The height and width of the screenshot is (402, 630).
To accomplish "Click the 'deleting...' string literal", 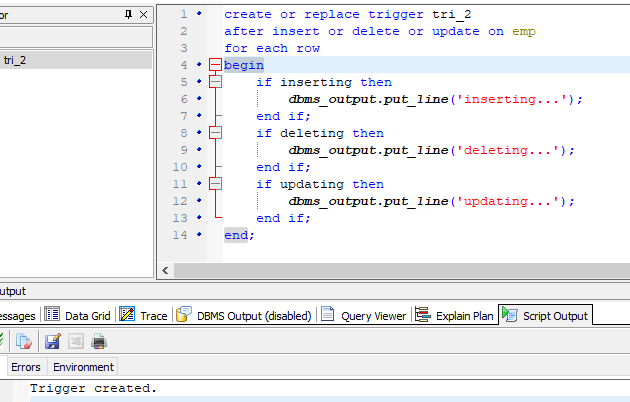I will point(507,150).
